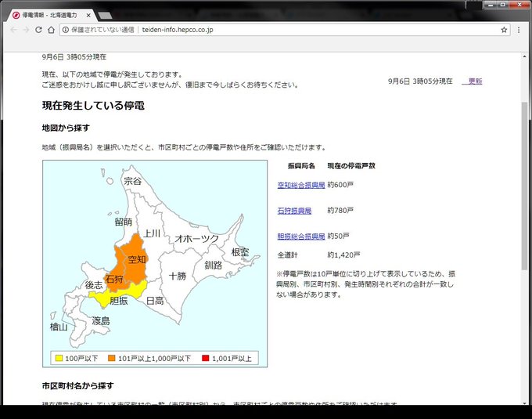Click the 約600戸 outage count
Viewport: 532px width, 419px height.
340,185
